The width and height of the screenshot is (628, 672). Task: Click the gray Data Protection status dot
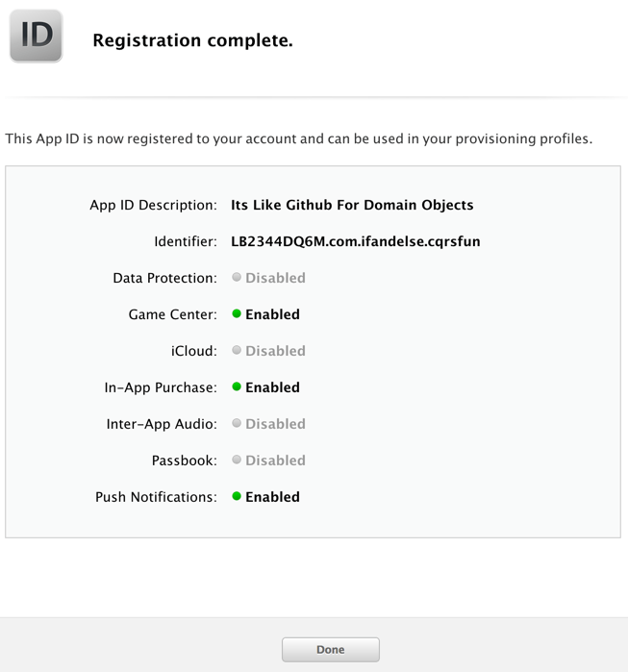(x=237, y=277)
